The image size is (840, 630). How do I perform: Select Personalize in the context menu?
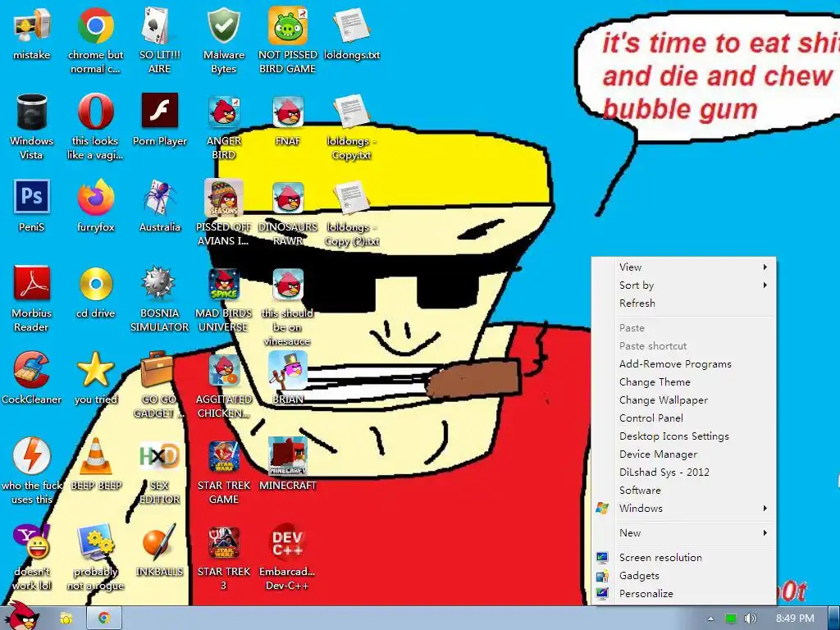click(x=683, y=594)
